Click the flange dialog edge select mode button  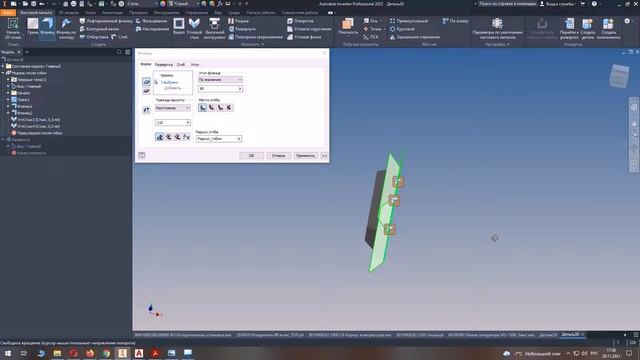click(146, 82)
